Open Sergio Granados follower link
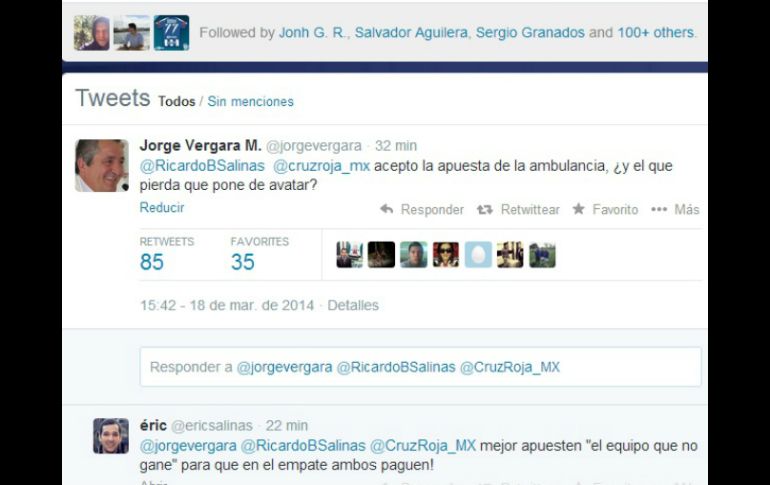 (x=530, y=32)
